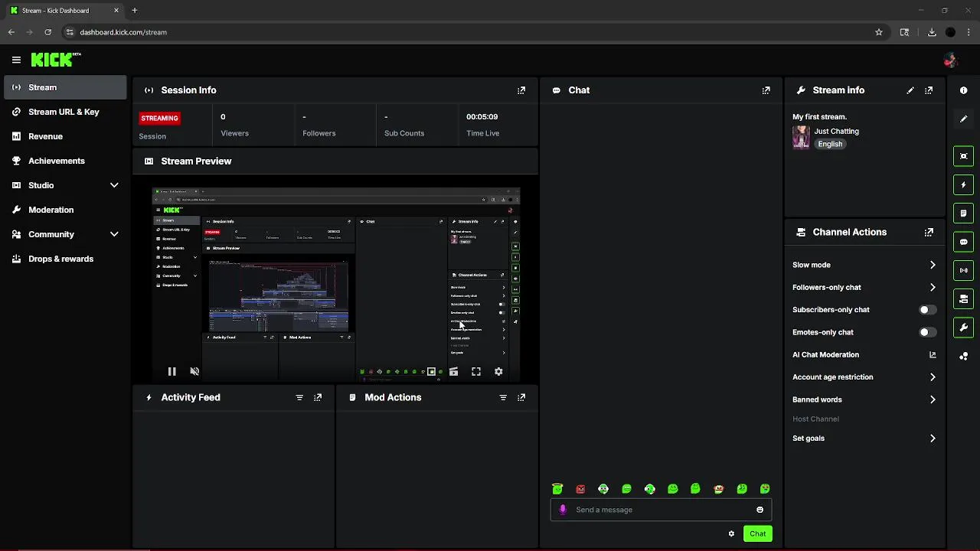Click the Kick logo

point(56,60)
